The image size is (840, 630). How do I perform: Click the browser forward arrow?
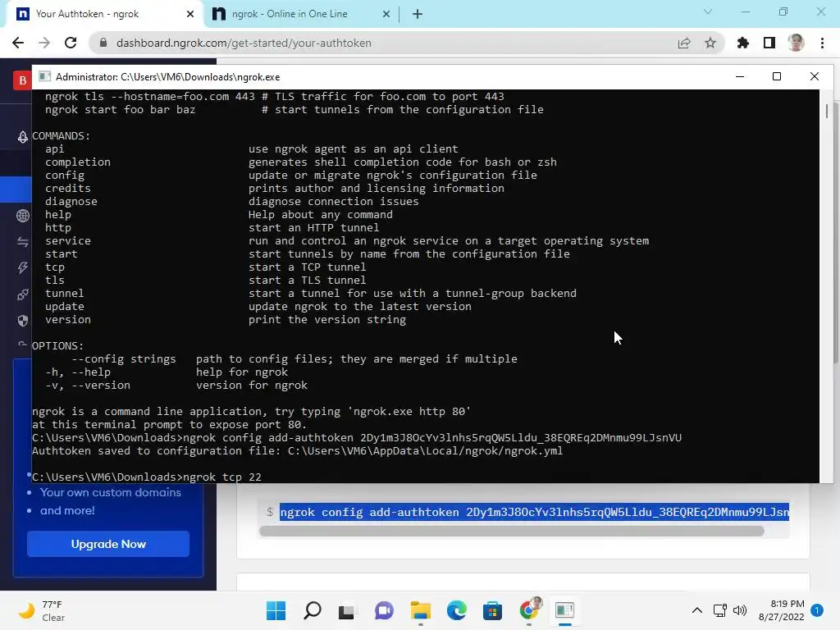pos(44,43)
